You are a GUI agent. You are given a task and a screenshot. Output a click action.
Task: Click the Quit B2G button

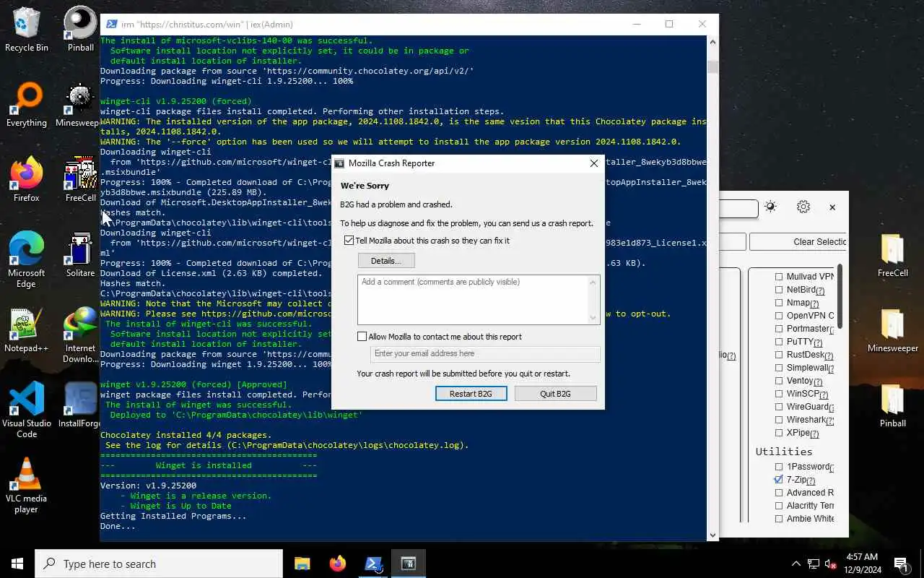(x=555, y=394)
